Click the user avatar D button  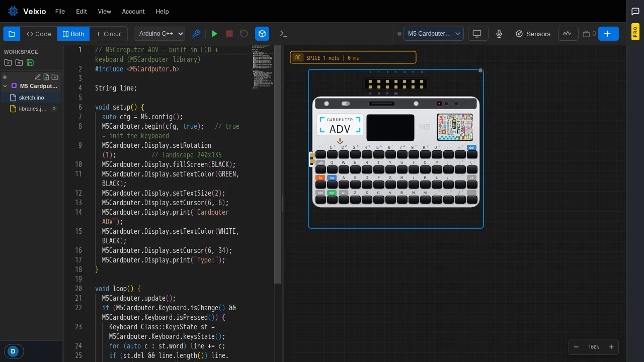[13, 351]
